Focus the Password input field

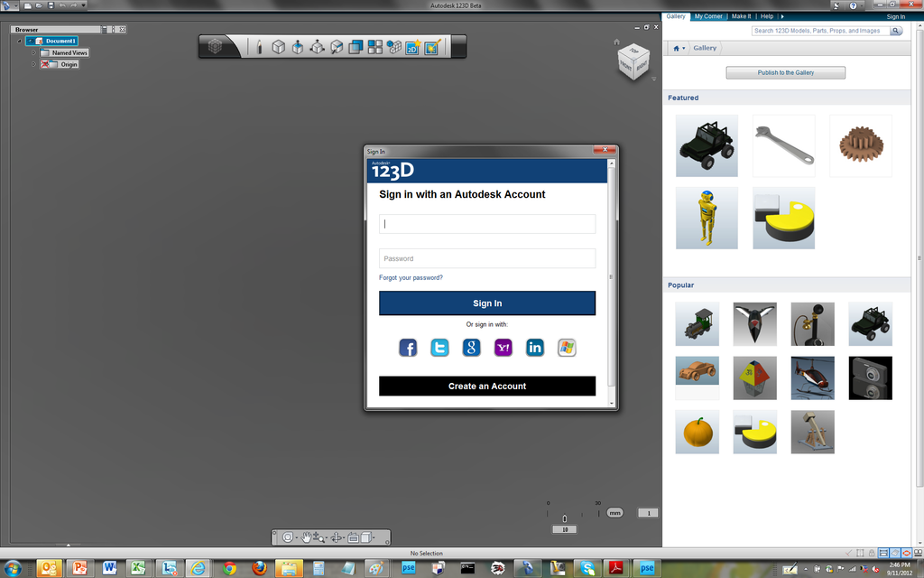click(487, 258)
